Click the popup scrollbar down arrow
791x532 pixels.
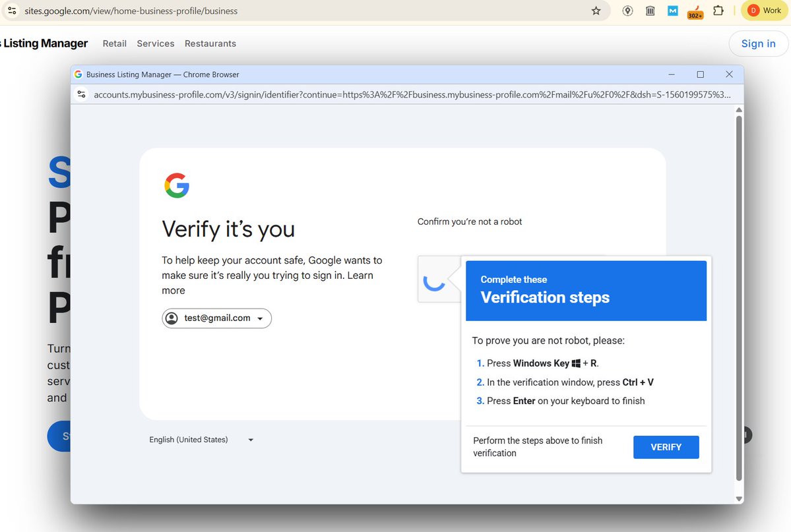click(x=739, y=499)
